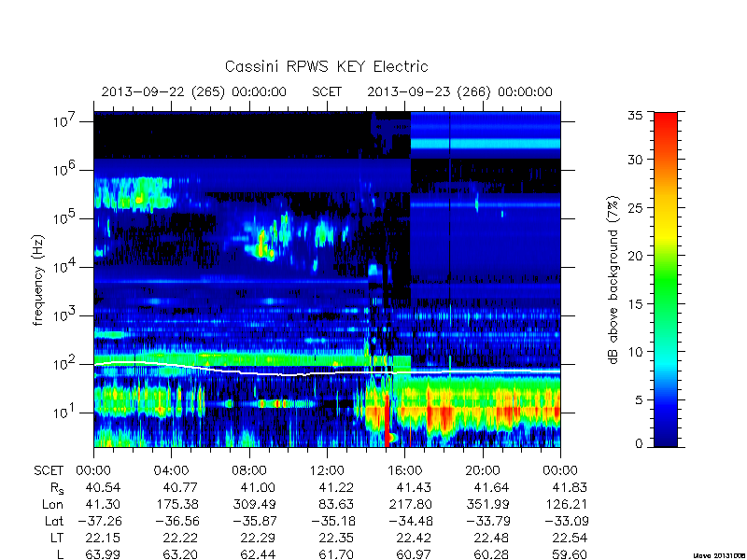Click Lat value -33.09

point(567,522)
